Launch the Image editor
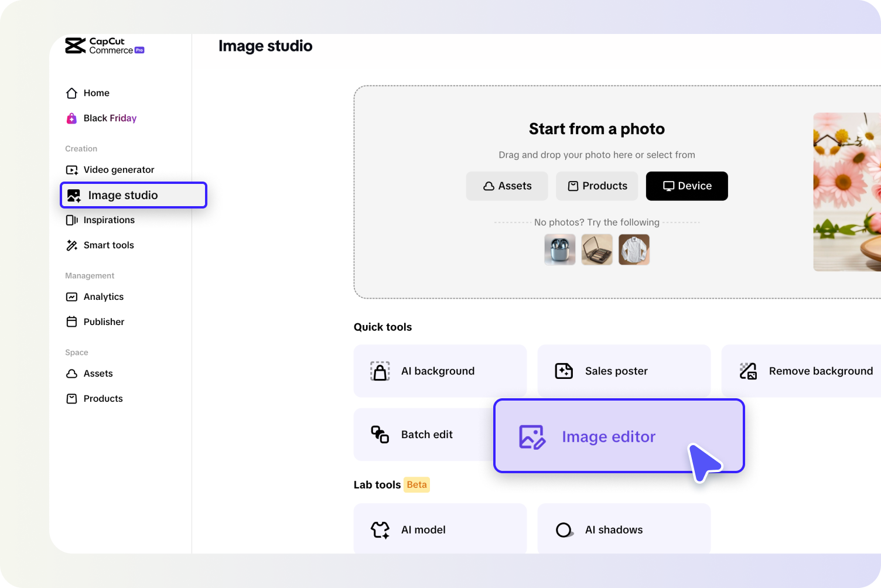This screenshot has height=588, width=881. click(608, 436)
